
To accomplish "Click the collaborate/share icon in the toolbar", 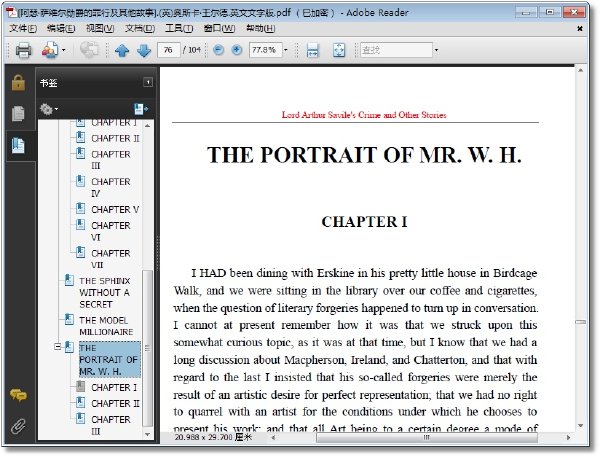I will click(50, 50).
